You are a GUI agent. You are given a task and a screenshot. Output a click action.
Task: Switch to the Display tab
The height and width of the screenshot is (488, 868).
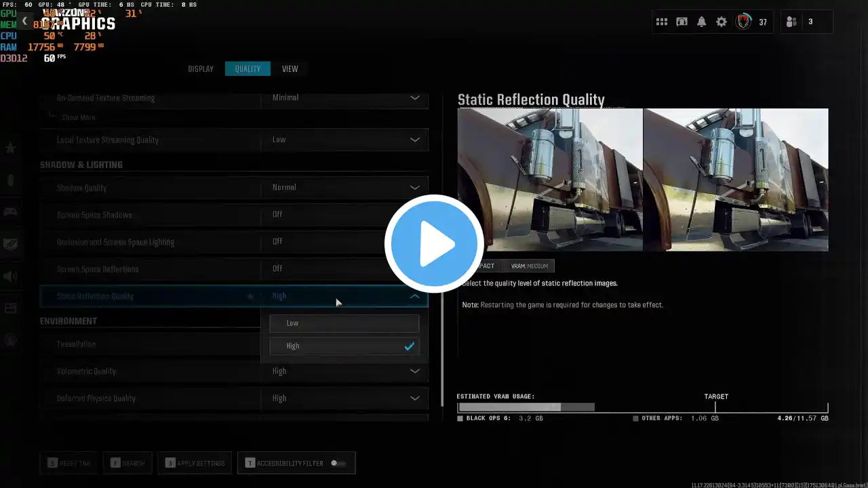(x=201, y=68)
